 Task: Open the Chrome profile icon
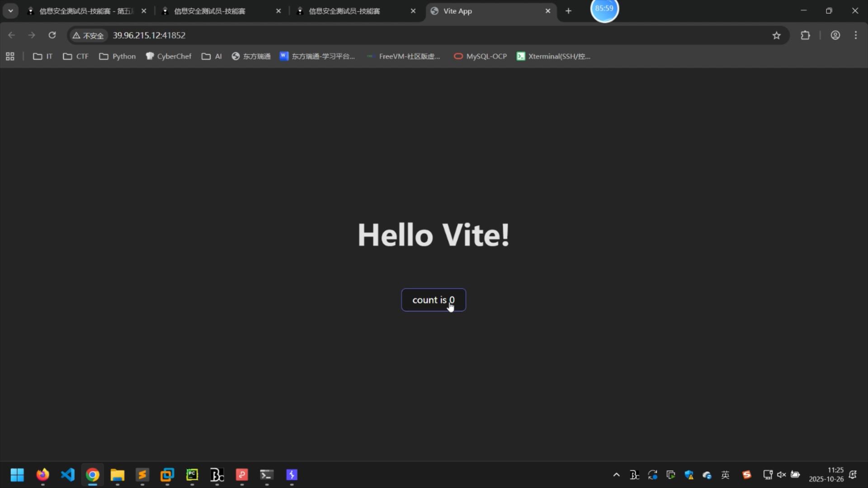tap(835, 35)
